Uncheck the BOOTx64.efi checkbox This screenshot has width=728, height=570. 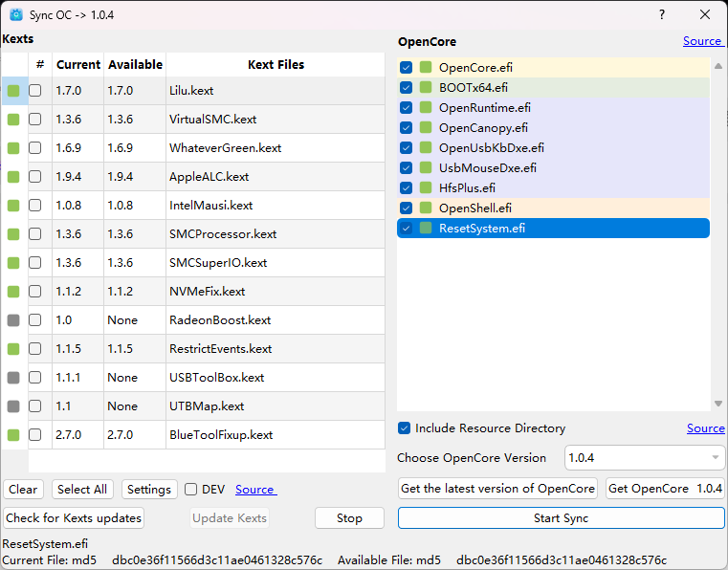[407, 88]
